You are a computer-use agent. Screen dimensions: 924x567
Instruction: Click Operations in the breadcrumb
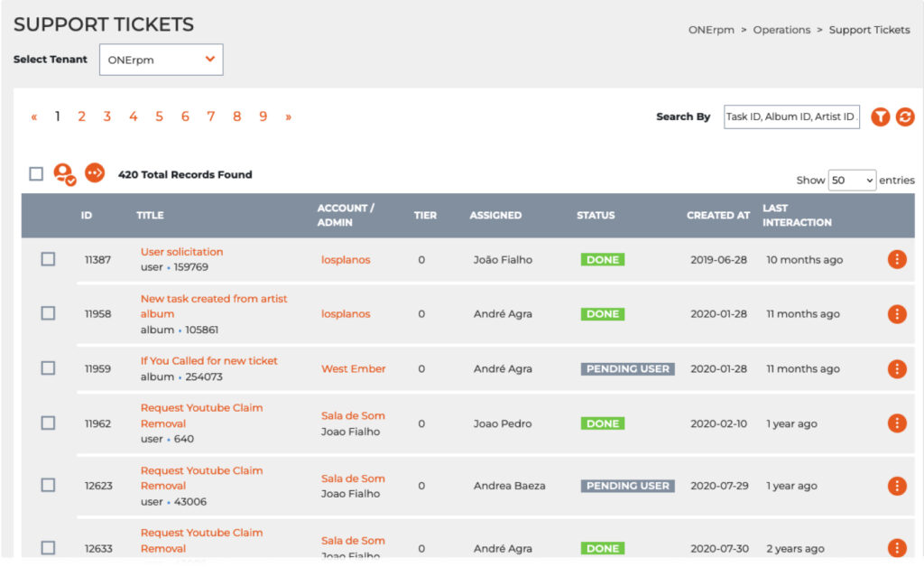click(x=781, y=30)
